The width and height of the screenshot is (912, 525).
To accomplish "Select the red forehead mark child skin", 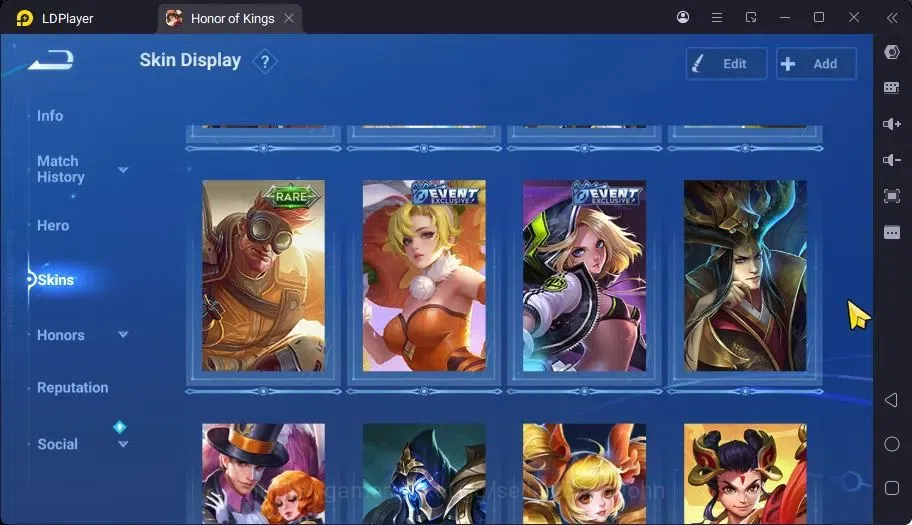I will (x=745, y=474).
